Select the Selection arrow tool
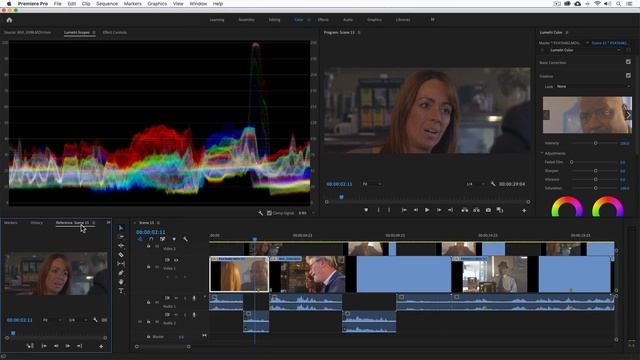This screenshot has height=360, width=640. tap(121, 228)
